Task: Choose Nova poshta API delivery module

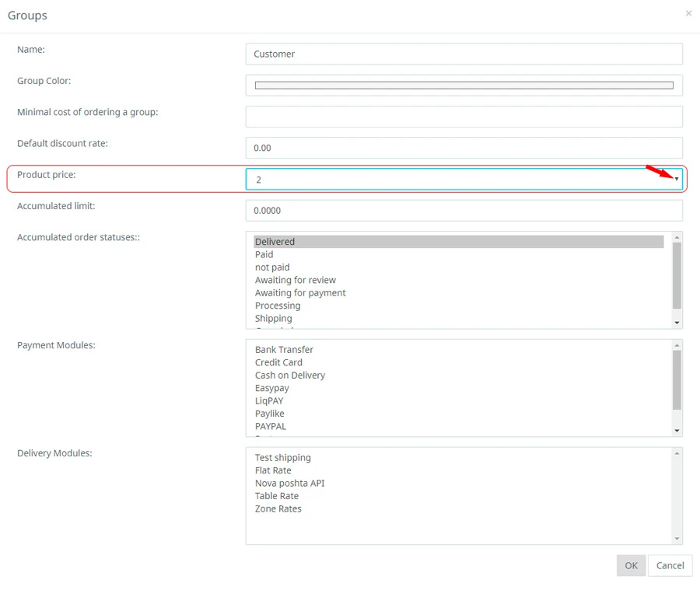Action: coord(289,483)
